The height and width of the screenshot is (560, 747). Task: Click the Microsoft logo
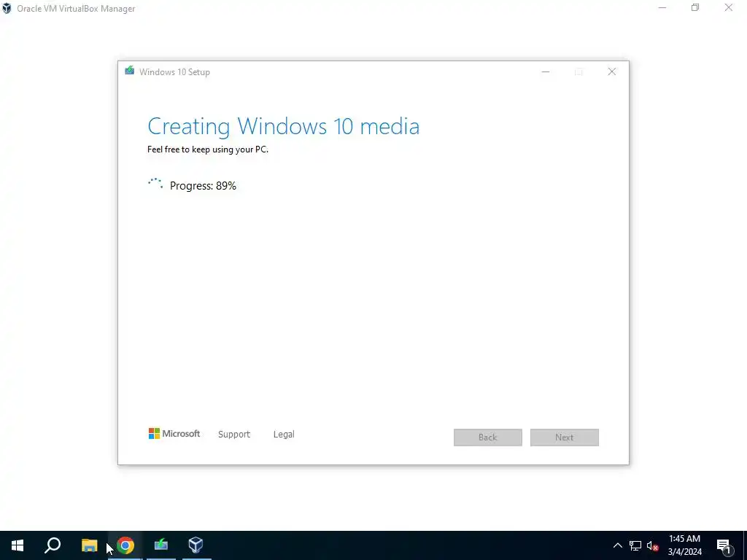(x=174, y=433)
